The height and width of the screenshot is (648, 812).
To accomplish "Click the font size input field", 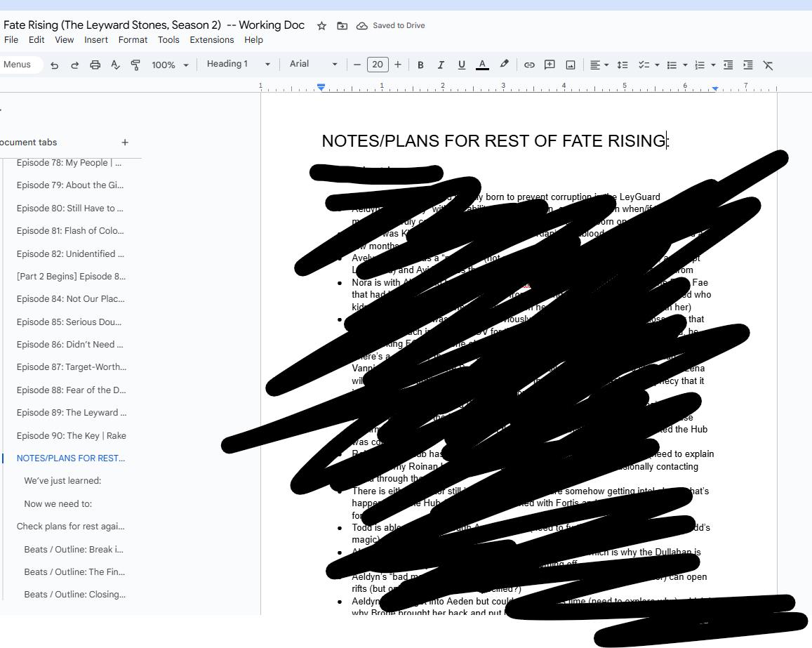I will click(x=377, y=65).
